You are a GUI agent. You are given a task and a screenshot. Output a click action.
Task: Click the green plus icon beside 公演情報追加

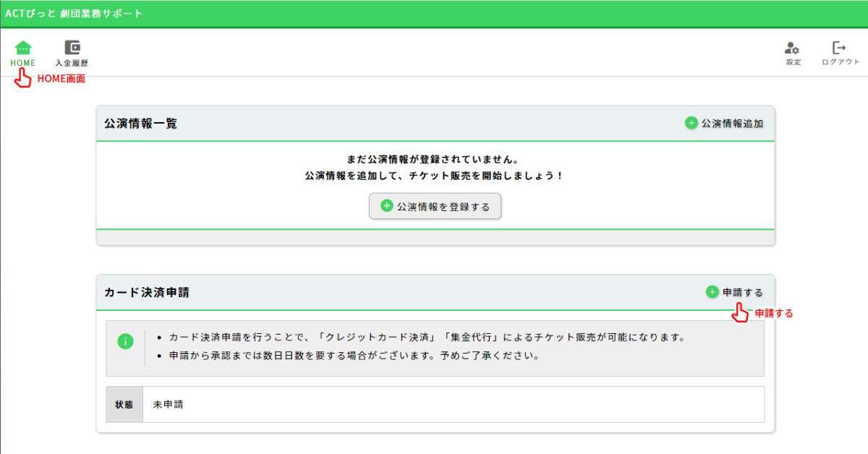click(692, 123)
